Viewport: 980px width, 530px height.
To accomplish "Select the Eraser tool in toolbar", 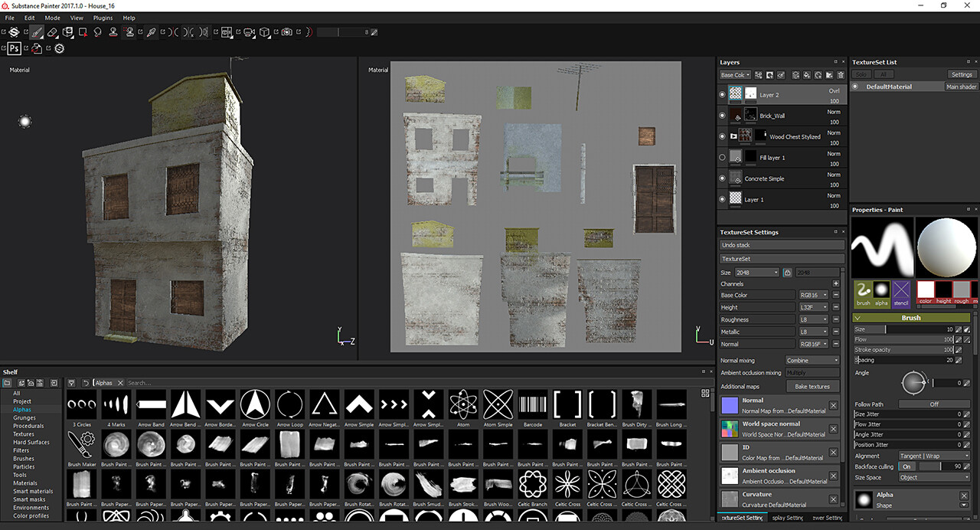I will click(x=52, y=32).
